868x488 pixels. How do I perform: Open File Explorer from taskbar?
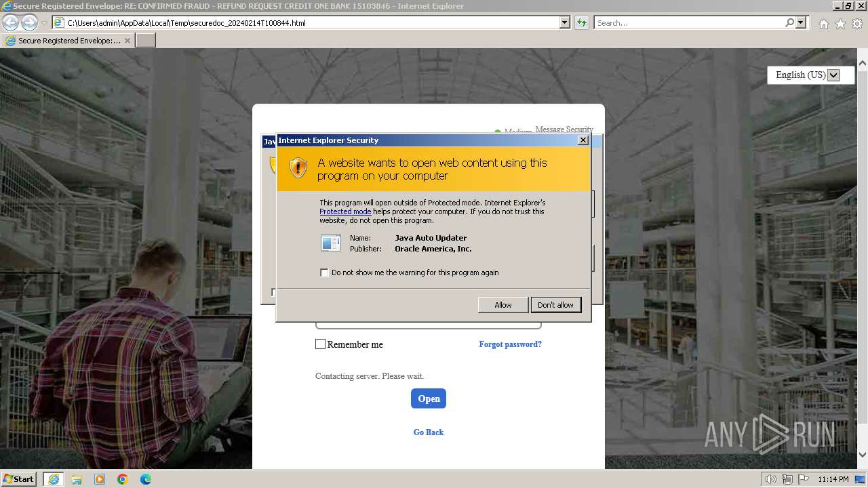click(x=77, y=479)
